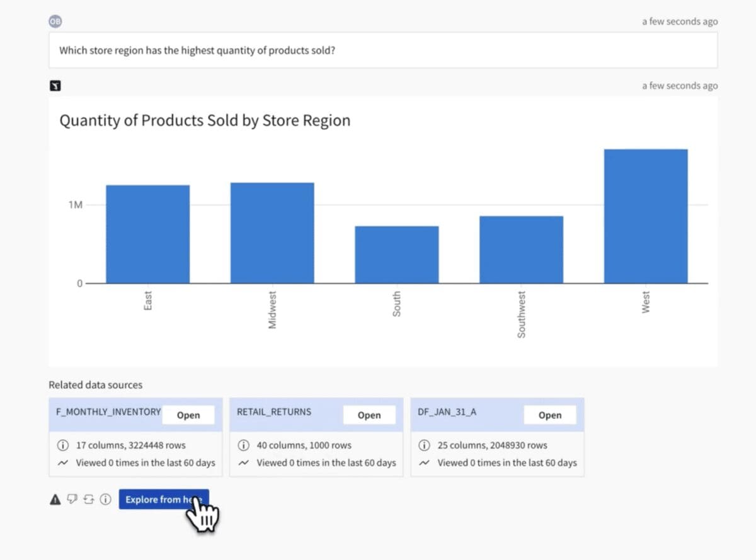Click the info icon on RETAIL_RETURNS card
The image size is (756, 560).
(243, 445)
